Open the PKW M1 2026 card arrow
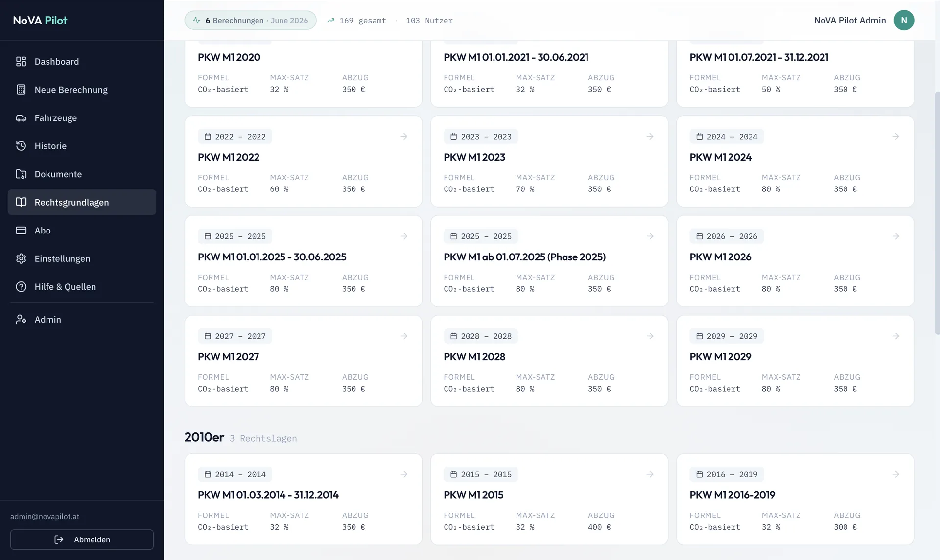Screen dimensions: 940x560 pos(895,236)
